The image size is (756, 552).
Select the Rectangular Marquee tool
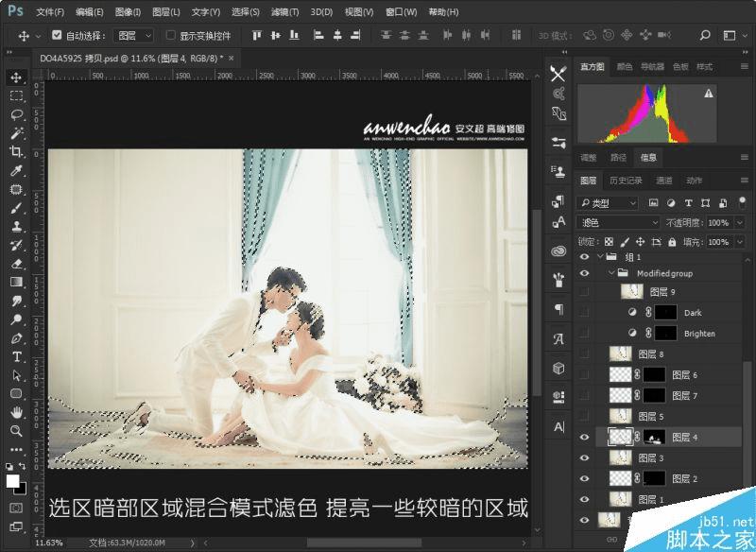16,95
